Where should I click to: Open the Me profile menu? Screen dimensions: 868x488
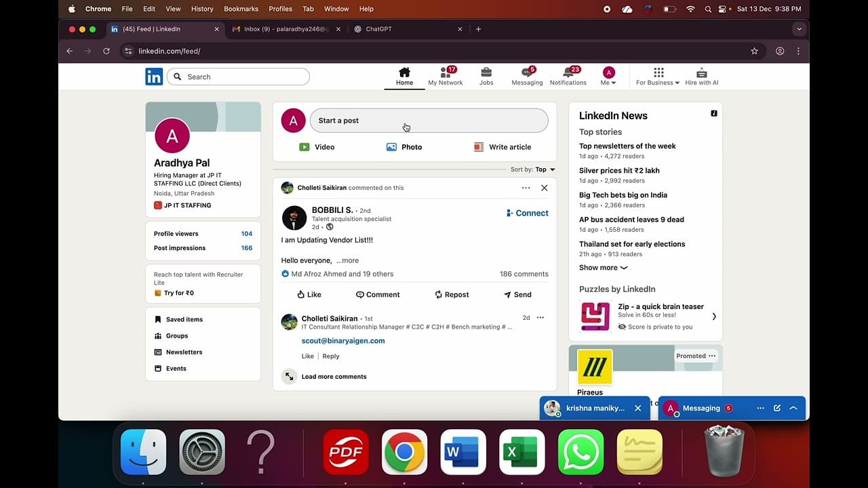coord(609,77)
